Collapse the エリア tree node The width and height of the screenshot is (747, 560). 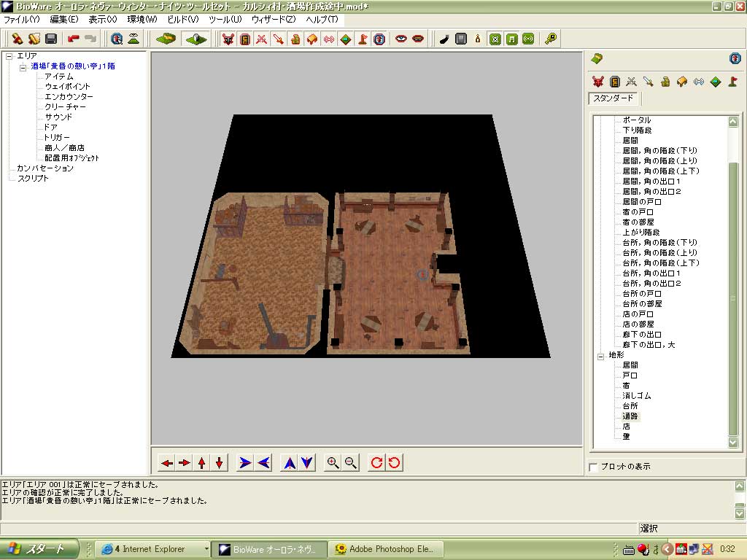(9, 56)
